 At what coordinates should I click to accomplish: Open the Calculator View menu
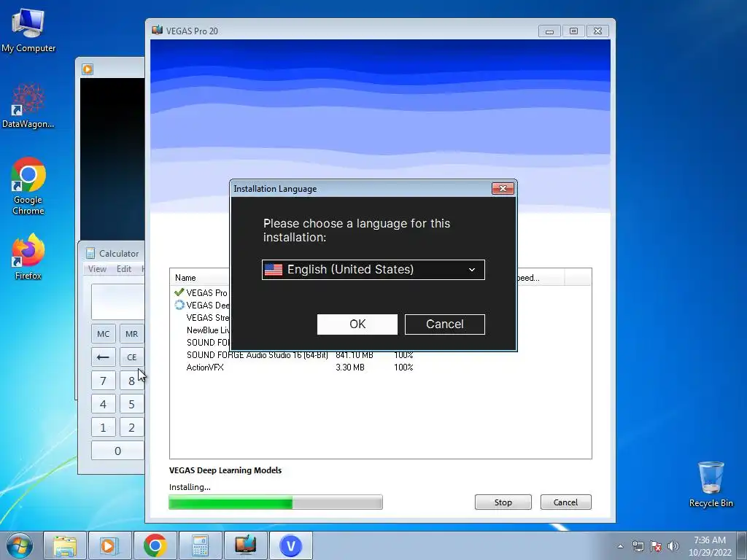coord(97,268)
